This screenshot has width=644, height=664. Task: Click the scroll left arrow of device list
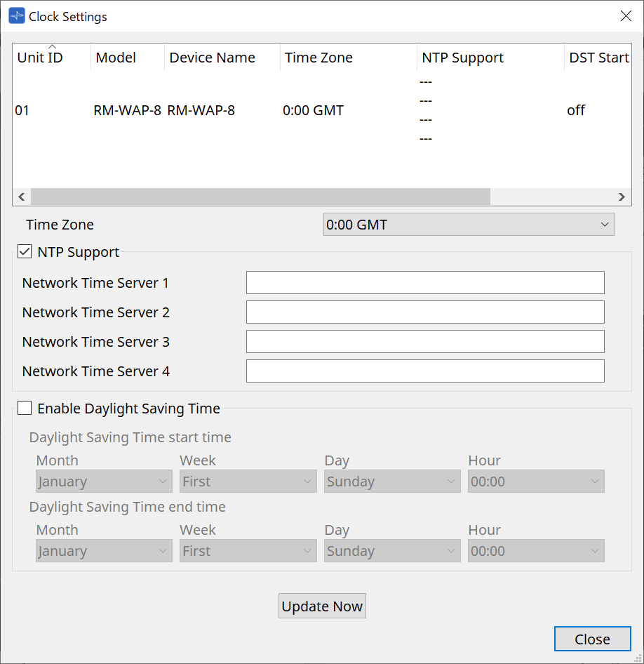point(21,197)
